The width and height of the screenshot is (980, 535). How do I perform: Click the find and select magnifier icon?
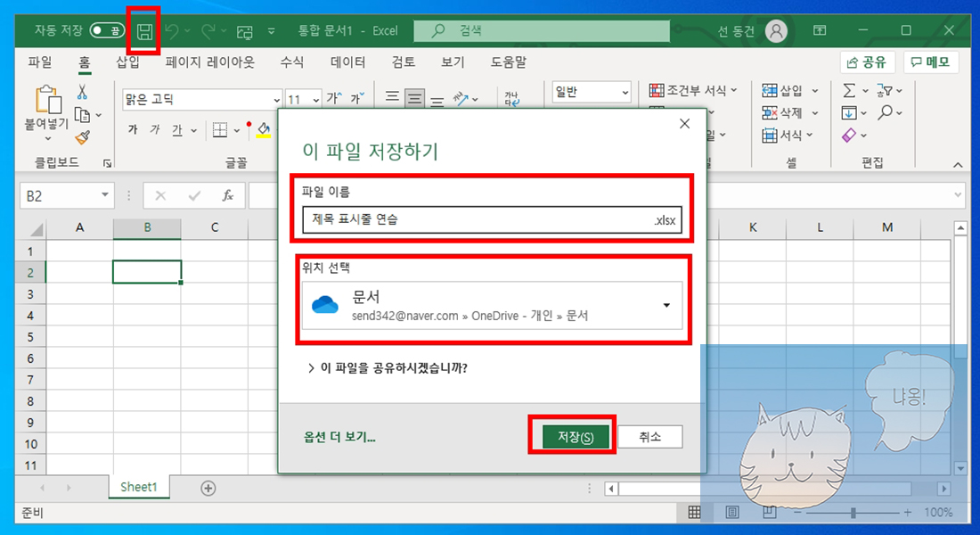(x=885, y=112)
